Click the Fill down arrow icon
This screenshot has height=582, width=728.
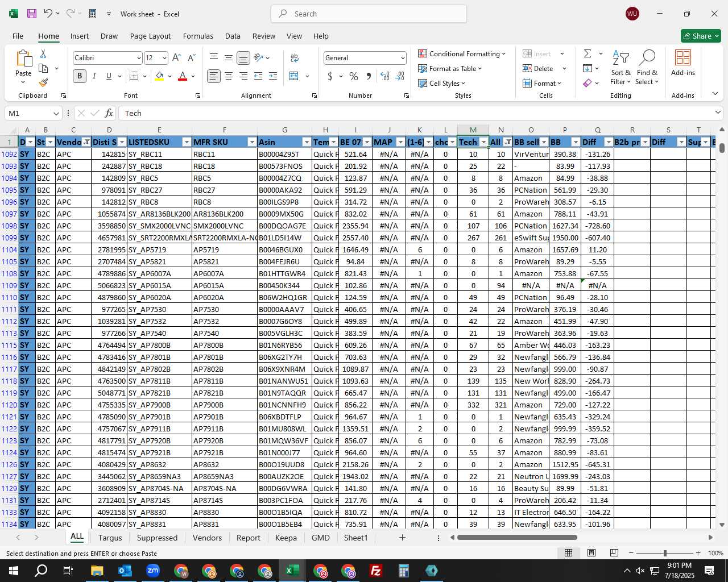pos(588,68)
